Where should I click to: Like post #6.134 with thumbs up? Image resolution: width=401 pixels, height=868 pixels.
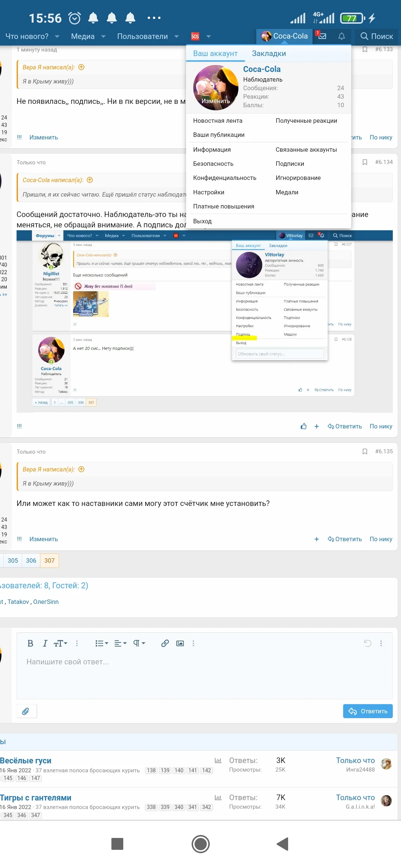click(304, 426)
